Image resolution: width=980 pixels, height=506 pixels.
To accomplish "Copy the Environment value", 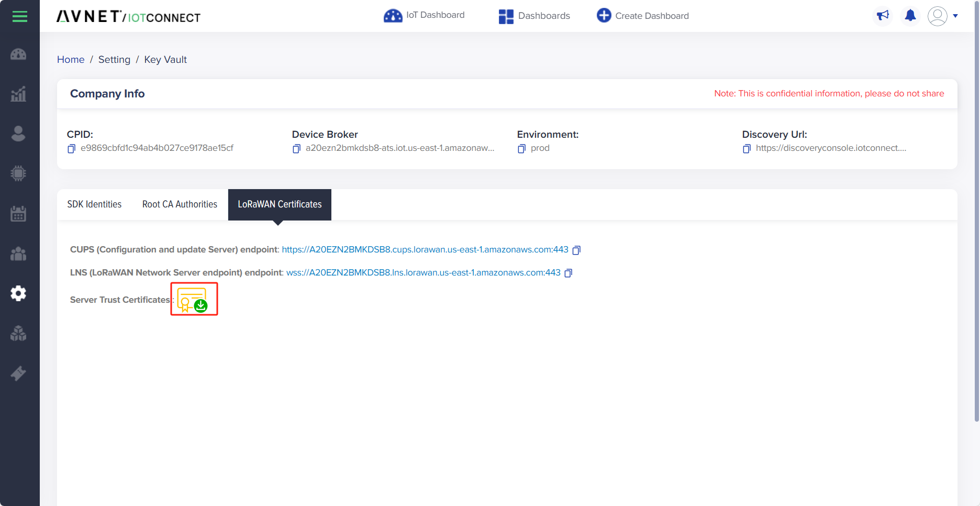I will pos(522,149).
